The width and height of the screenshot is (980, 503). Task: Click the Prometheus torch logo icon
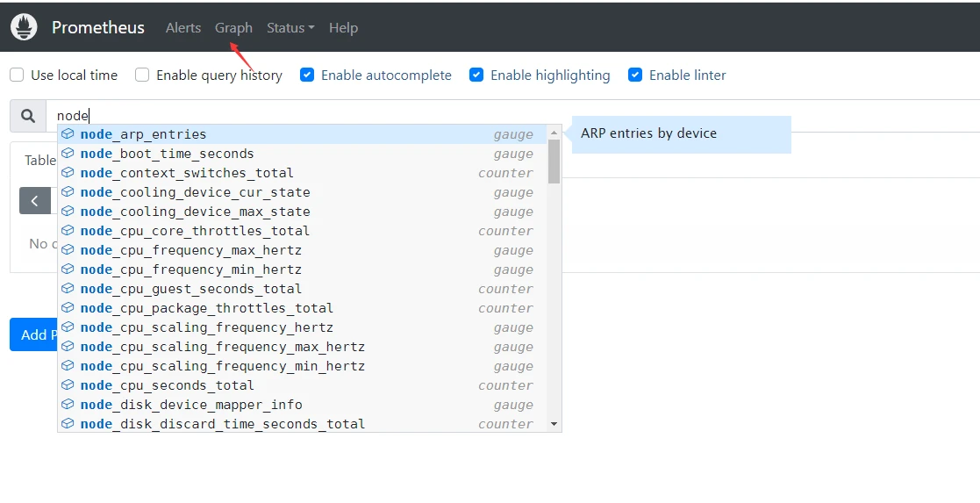click(x=24, y=27)
